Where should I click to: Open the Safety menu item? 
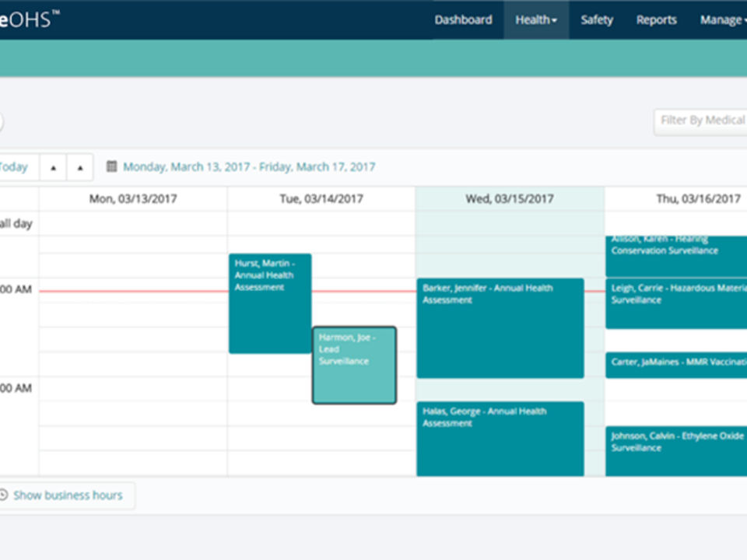click(597, 20)
